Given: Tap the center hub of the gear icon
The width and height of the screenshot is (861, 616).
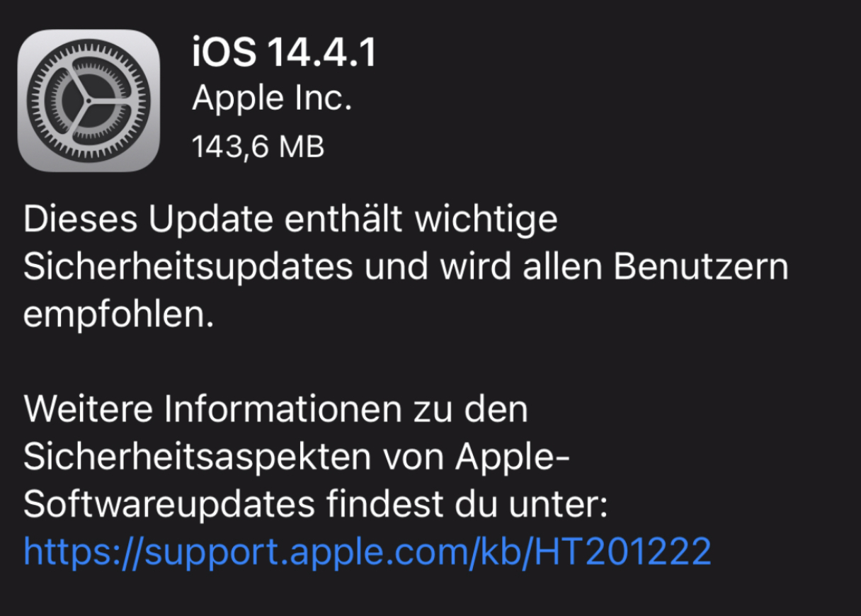Looking at the screenshot, I should (x=89, y=101).
